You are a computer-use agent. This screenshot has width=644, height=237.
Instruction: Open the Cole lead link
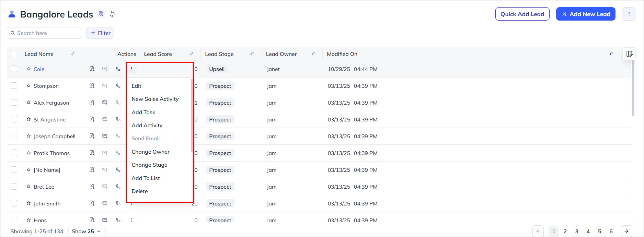pyautogui.click(x=39, y=69)
